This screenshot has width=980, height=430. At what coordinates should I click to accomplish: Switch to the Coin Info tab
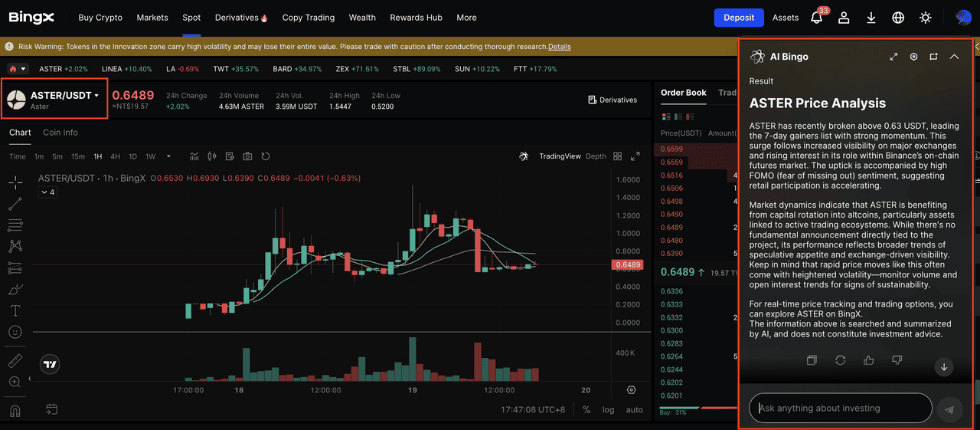tap(60, 133)
